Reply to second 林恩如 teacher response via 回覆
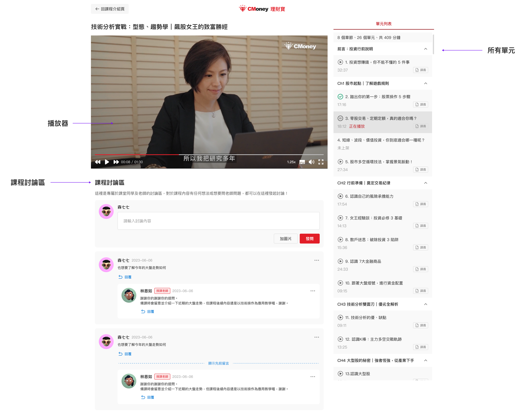Image resolution: width=525 pixels, height=420 pixels. (x=148, y=397)
